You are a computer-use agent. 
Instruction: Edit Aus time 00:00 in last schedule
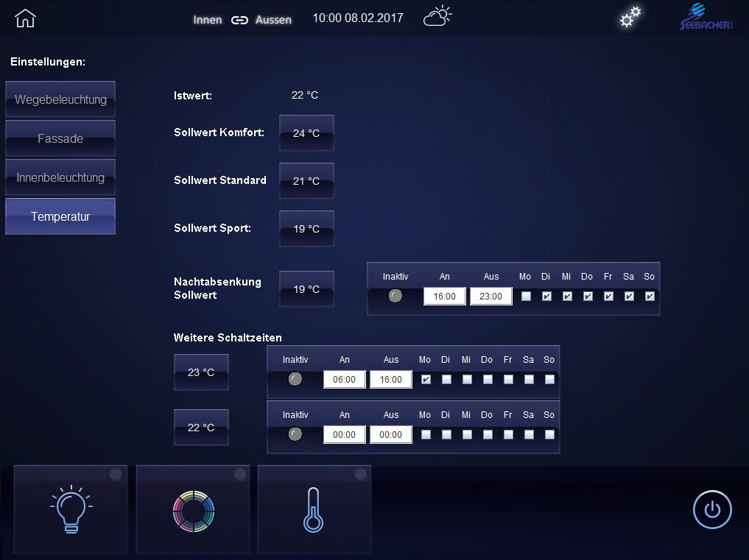tap(390, 434)
